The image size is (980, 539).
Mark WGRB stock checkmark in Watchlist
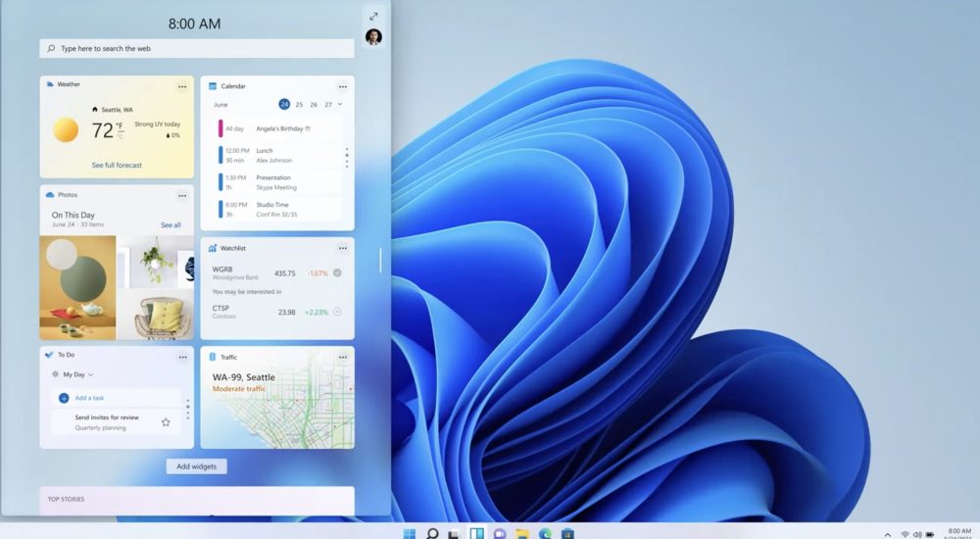337,273
